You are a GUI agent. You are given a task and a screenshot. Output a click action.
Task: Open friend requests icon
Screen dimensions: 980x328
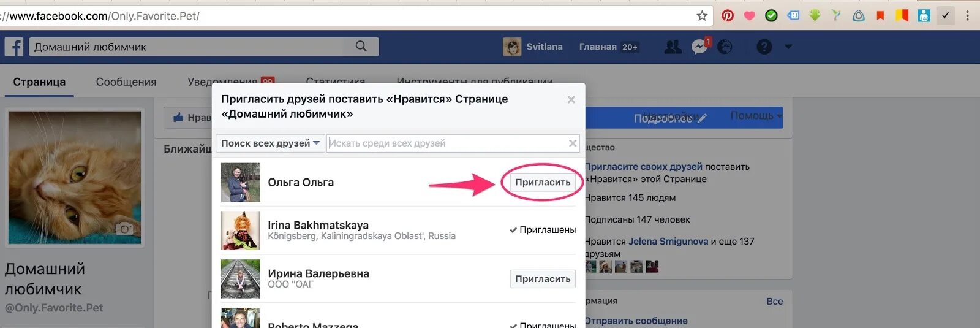click(673, 47)
